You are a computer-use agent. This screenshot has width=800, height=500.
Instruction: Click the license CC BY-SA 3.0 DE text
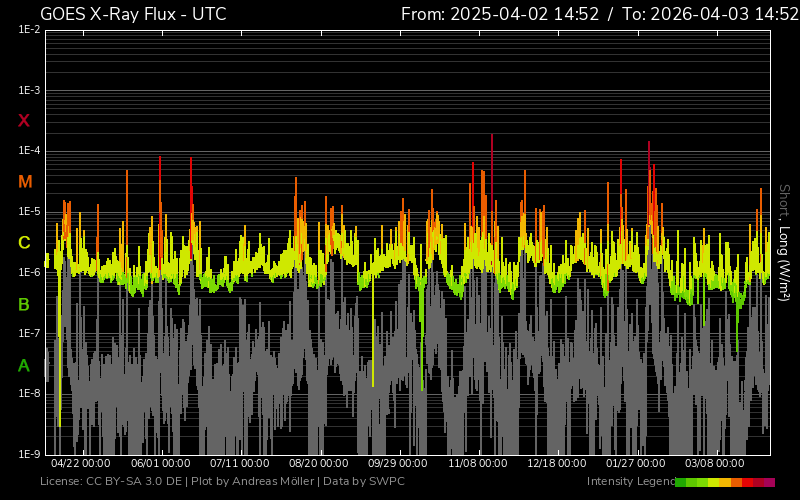click(113, 482)
